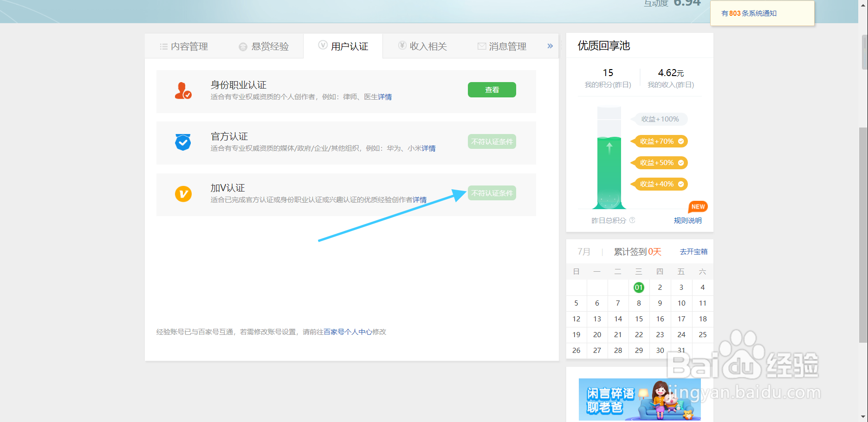Click the yen icon beside 收入相关

[x=402, y=45]
